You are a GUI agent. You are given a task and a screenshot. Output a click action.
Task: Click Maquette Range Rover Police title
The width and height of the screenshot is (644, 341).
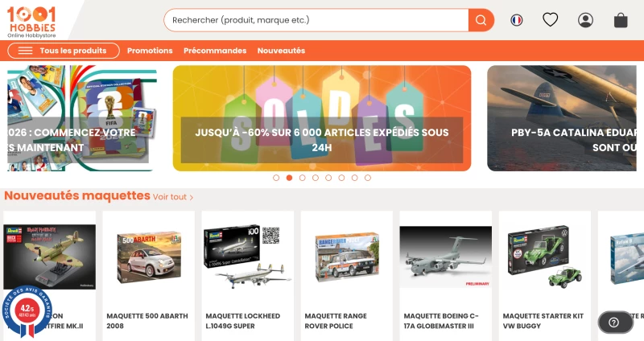(336, 321)
